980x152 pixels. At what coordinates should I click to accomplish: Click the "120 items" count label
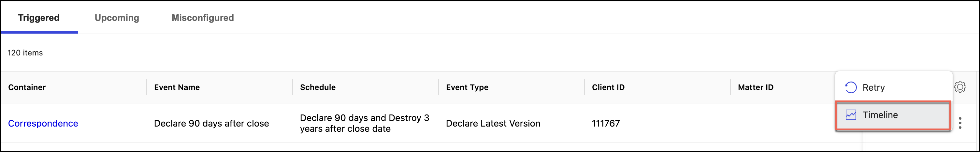click(x=25, y=53)
